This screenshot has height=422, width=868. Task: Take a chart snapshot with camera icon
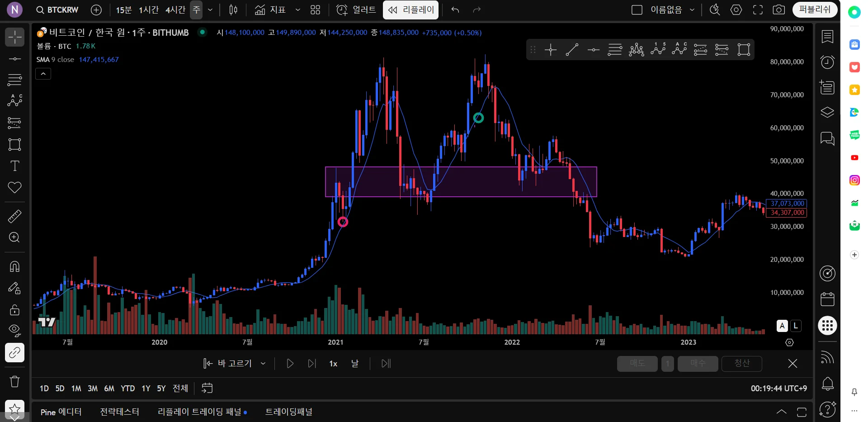778,9
